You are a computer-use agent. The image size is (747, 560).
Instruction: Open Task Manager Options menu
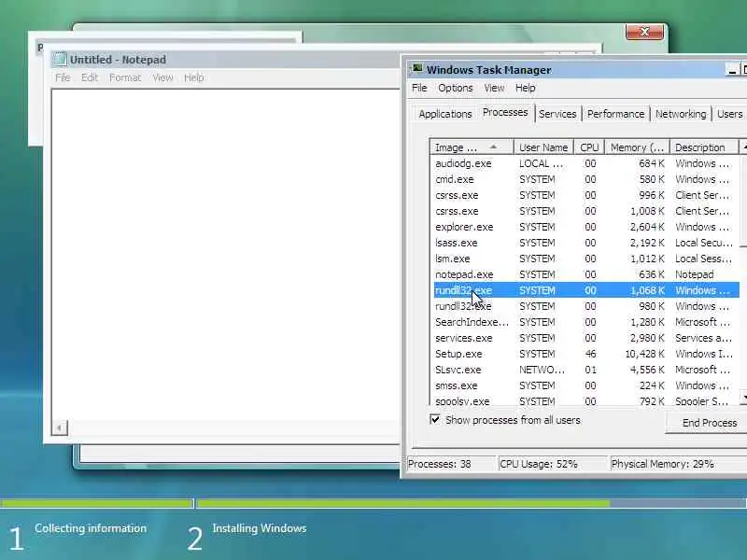pyautogui.click(x=456, y=88)
